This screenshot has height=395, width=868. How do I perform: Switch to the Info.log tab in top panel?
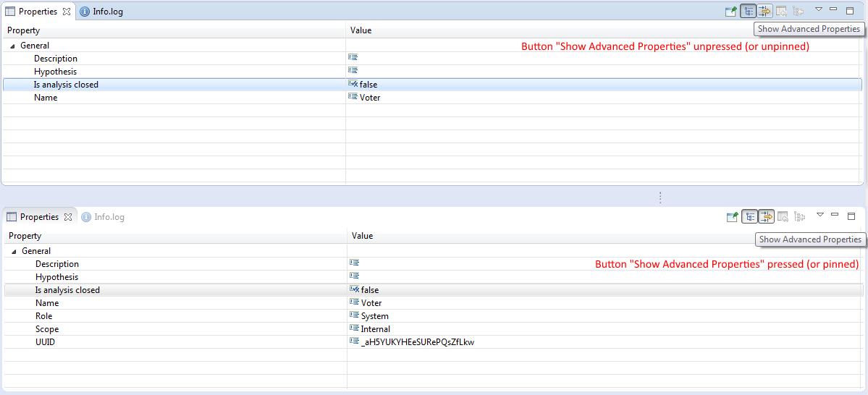(107, 12)
